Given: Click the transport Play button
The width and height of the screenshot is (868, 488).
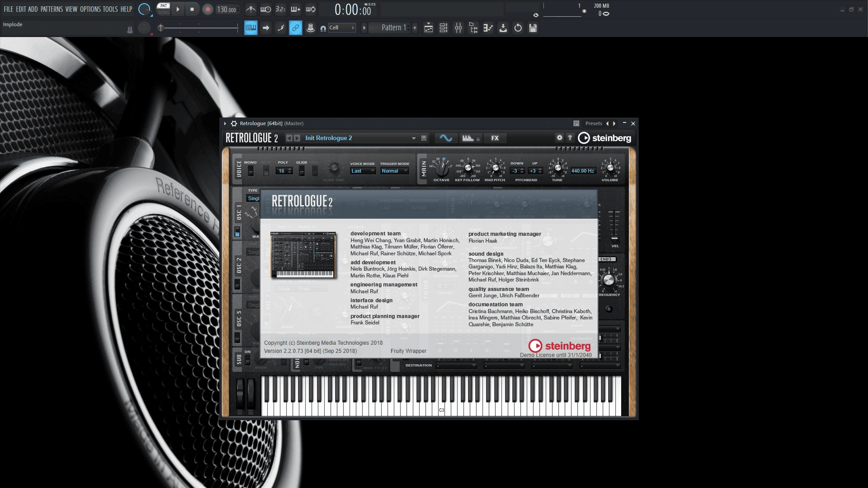Looking at the screenshot, I should pos(178,9).
